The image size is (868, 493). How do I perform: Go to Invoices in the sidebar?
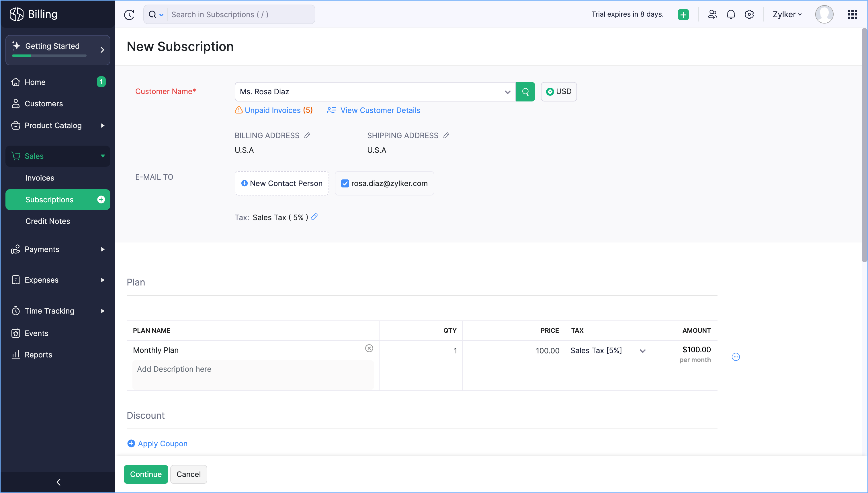pyautogui.click(x=40, y=178)
